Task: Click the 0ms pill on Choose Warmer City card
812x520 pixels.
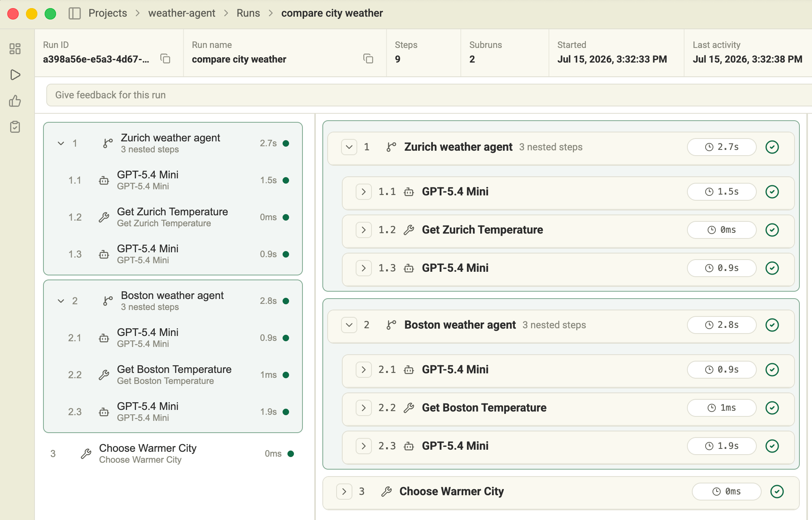Action: click(726, 492)
